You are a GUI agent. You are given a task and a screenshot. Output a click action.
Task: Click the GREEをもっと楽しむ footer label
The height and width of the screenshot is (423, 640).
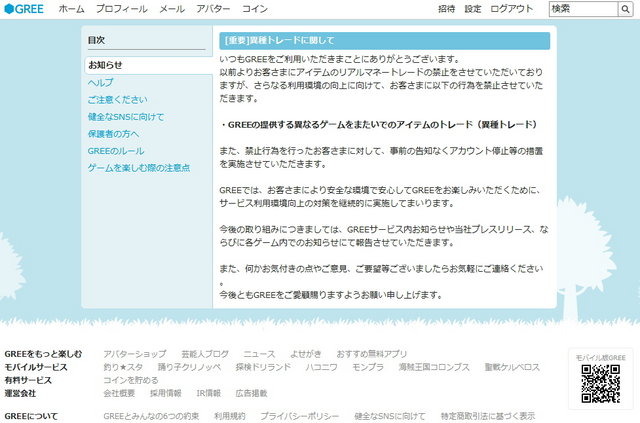click(43, 354)
